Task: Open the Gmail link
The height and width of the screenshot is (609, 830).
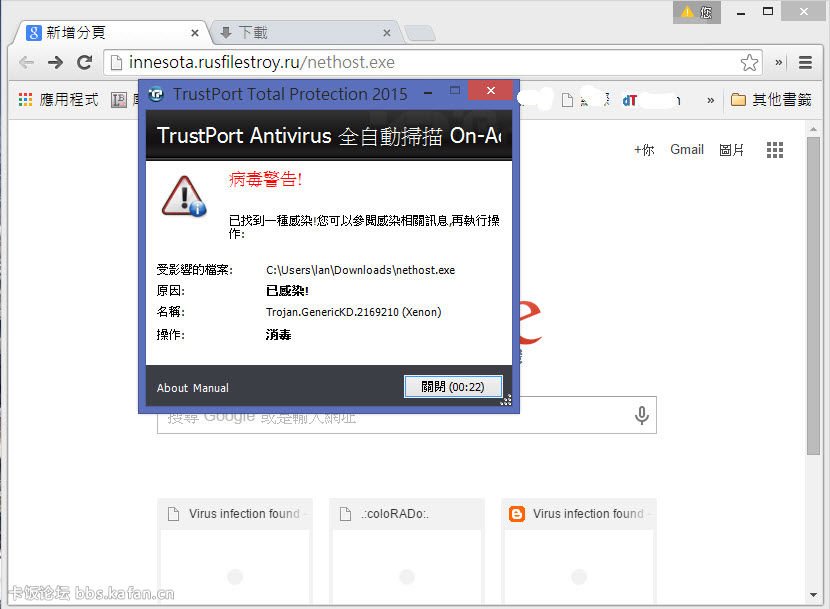Action: pyautogui.click(x=687, y=150)
